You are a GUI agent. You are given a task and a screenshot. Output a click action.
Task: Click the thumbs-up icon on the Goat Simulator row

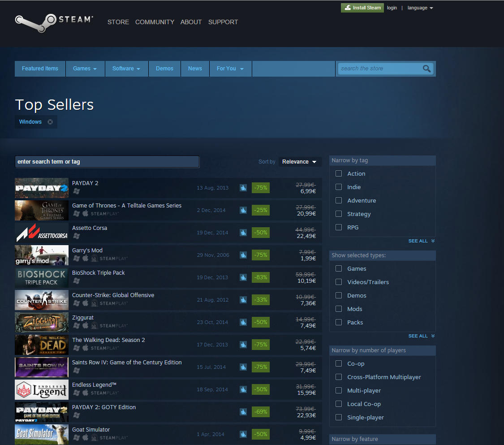click(x=243, y=434)
